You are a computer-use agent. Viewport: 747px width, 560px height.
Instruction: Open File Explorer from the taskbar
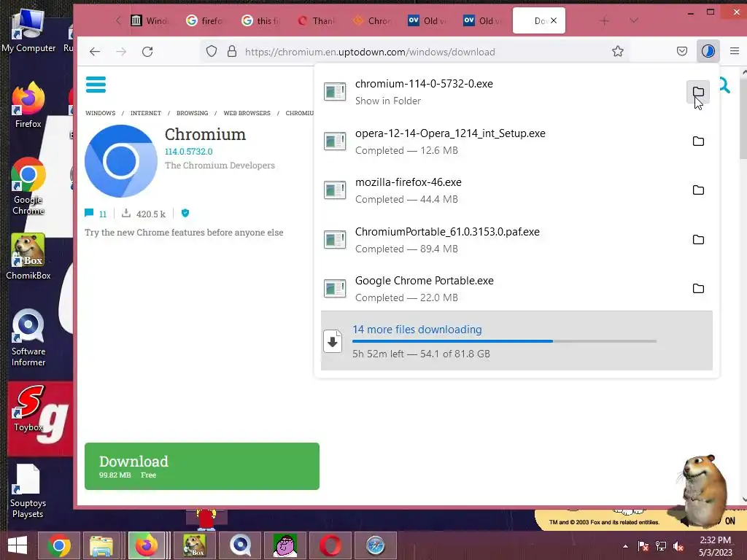pyautogui.click(x=101, y=545)
